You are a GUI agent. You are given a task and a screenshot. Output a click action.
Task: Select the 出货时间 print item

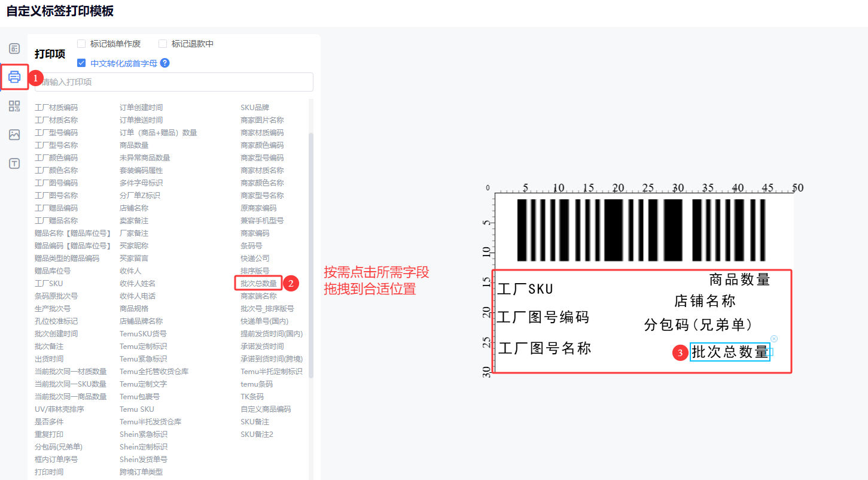(x=49, y=359)
